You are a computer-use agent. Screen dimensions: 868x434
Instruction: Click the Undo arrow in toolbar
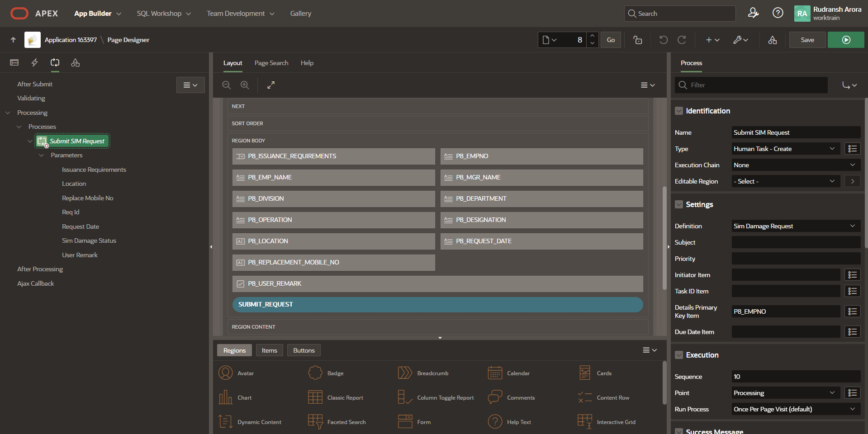[663, 40]
